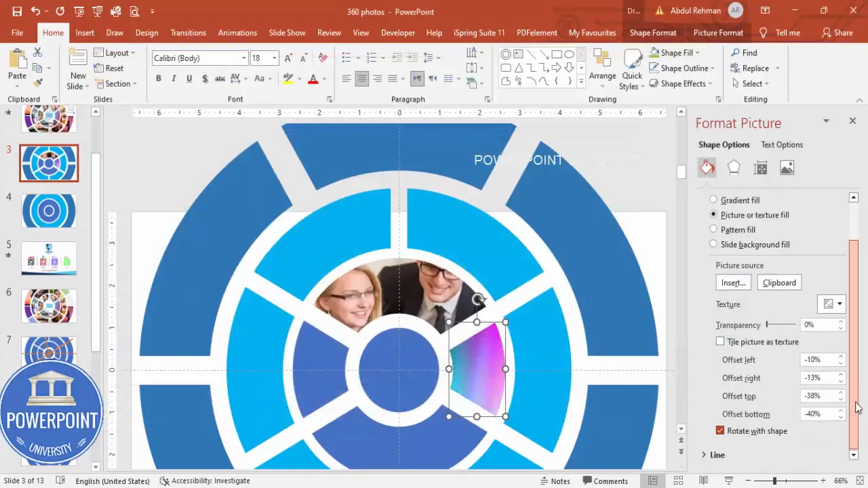Click the Clipboard picture source button

coord(779,283)
